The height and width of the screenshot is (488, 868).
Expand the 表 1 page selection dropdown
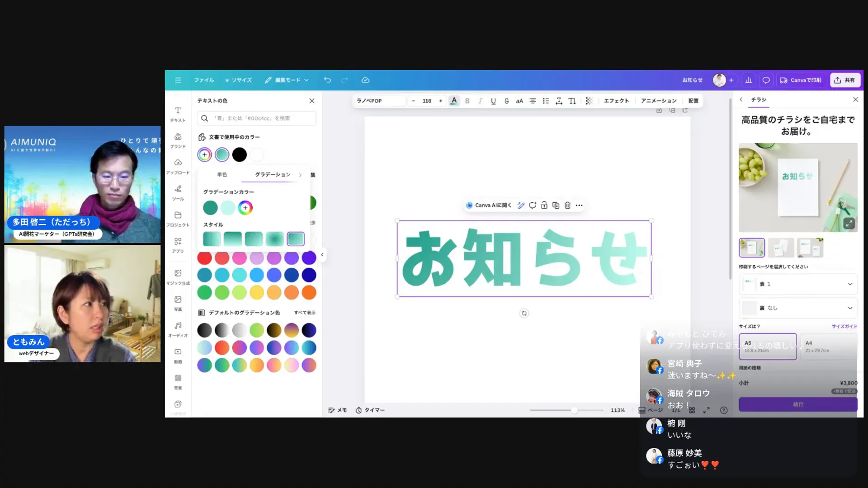click(x=797, y=284)
